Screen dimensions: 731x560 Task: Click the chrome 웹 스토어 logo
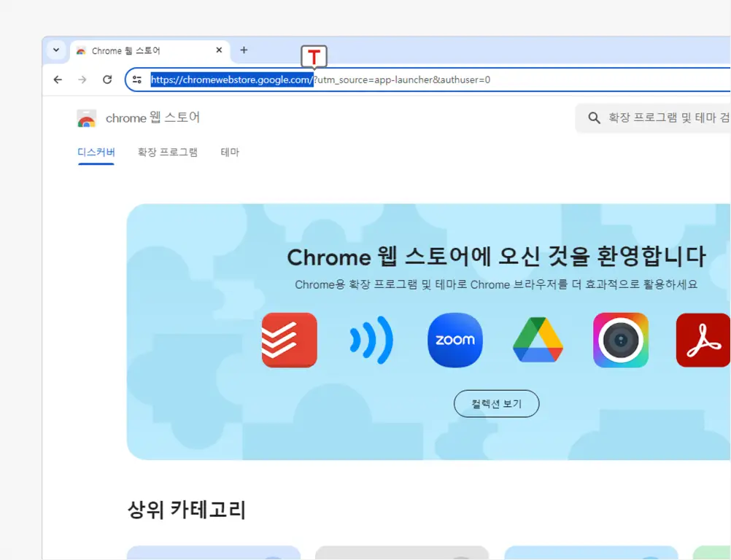coord(139,118)
